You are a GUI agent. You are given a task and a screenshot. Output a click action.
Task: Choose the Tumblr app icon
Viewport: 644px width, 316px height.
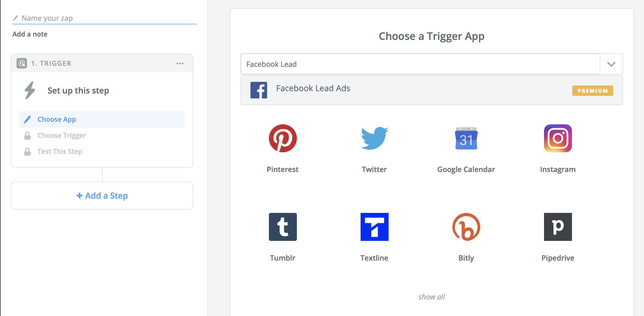point(283,227)
